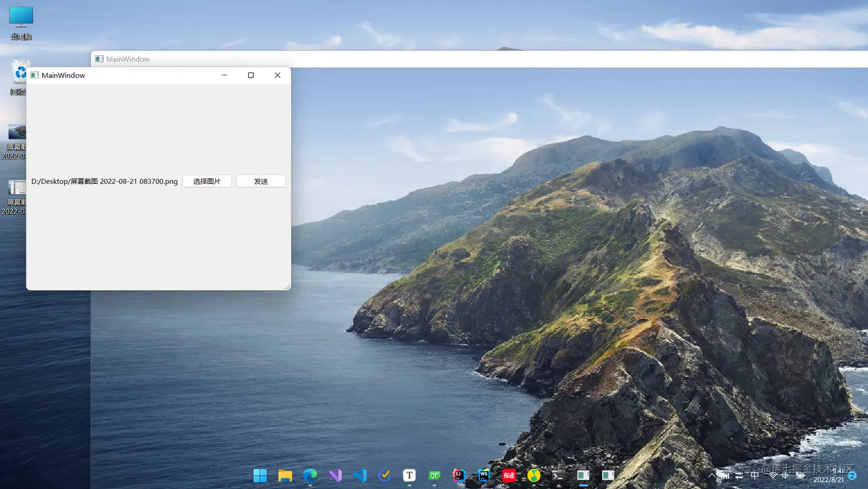Click the two-arrows switch icon in the tray
The image size is (868, 489).
pyautogui.click(x=739, y=475)
